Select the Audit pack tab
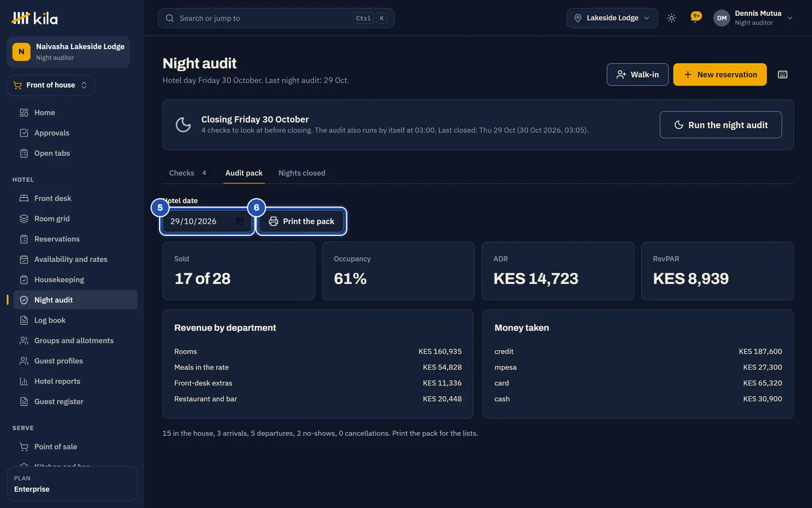Viewport: 812px width, 508px height. point(244,173)
